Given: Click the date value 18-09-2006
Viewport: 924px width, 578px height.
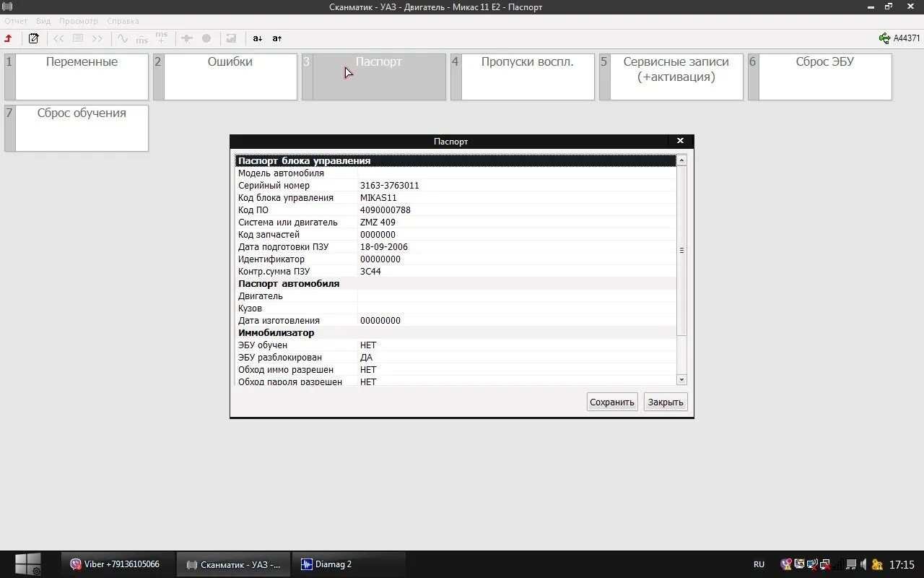Looking at the screenshot, I should point(383,247).
